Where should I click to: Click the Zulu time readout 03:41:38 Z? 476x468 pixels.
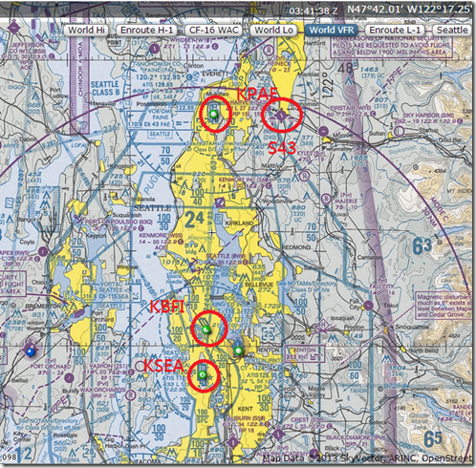coord(313,11)
